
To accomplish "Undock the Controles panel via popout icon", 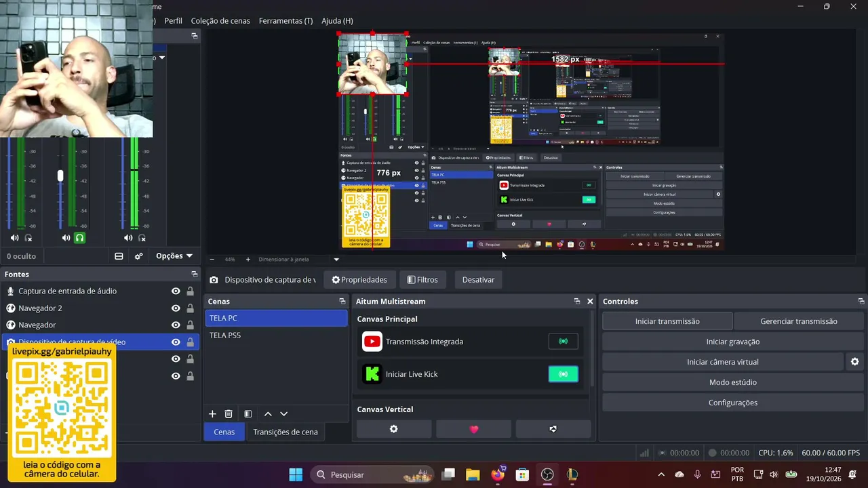I will point(861,302).
